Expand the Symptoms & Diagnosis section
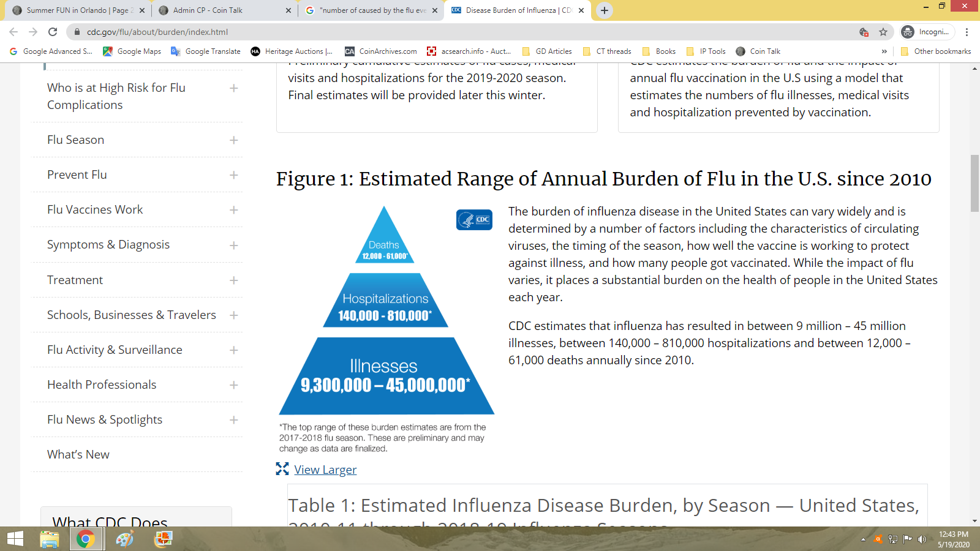 pyautogui.click(x=233, y=245)
